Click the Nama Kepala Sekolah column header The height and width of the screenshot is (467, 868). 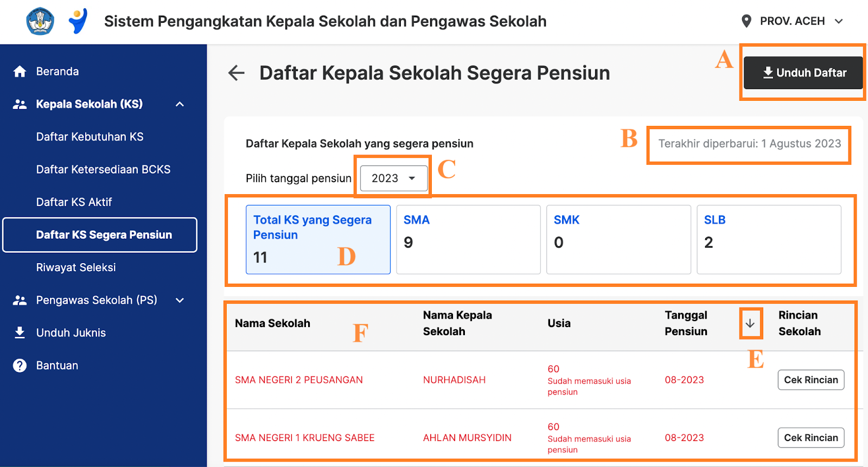(457, 323)
